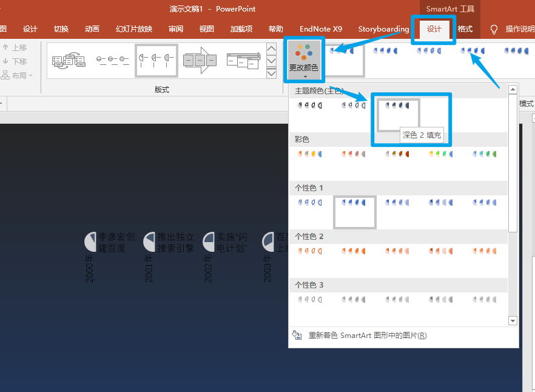Select the arrow process layout thumbnail

pos(200,61)
